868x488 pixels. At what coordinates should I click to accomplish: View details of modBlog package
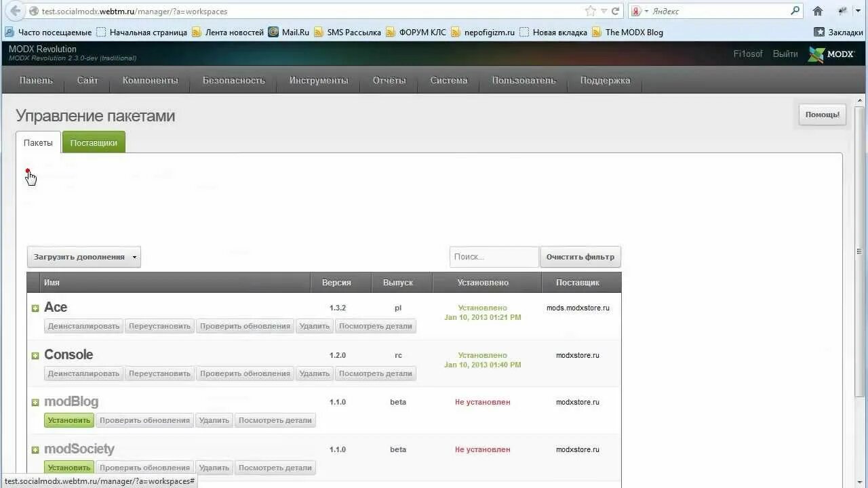[275, 420]
